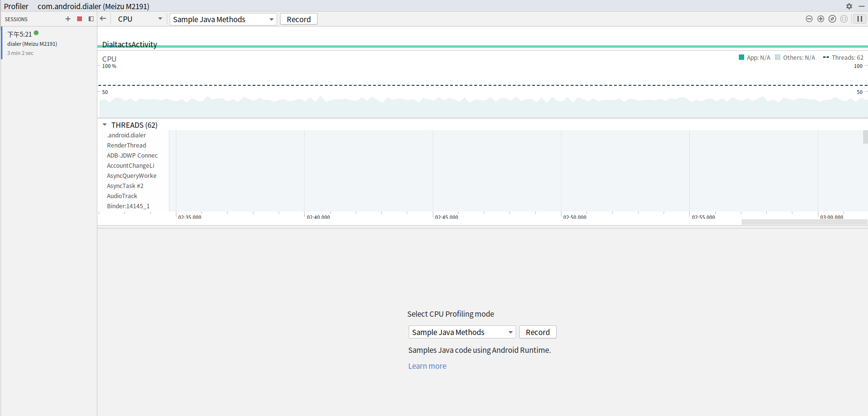Open profiling mode dropdown under Select CPU Profiling mode
Viewport: 868px width, 416px height.
pyautogui.click(x=462, y=332)
